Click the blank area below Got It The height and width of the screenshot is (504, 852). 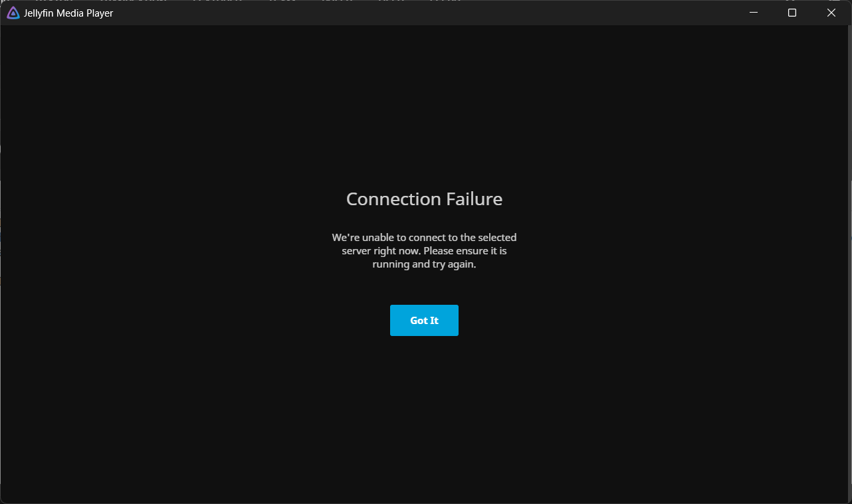(x=424, y=412)
